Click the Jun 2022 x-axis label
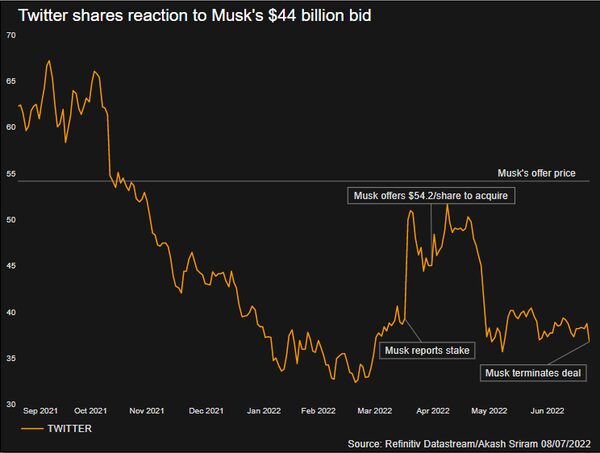This screenshot has height=453, width=600. (547, 410)
